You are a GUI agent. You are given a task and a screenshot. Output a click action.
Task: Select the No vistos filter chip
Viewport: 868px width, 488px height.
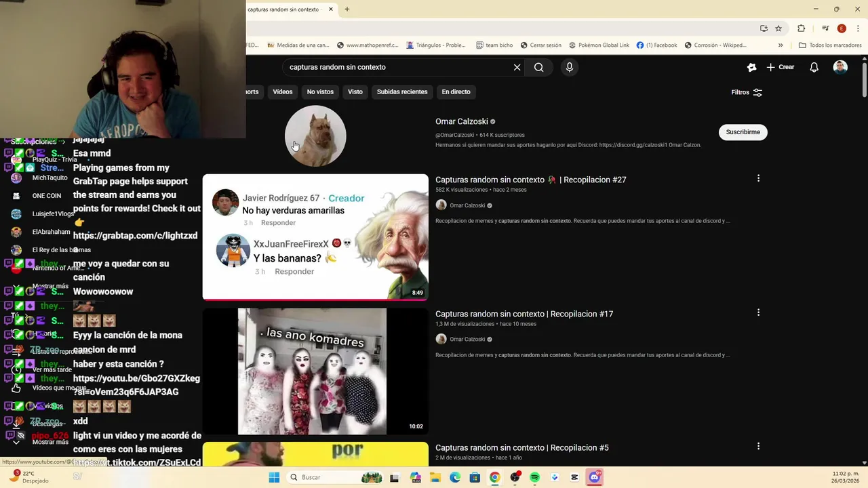[320, 91]
